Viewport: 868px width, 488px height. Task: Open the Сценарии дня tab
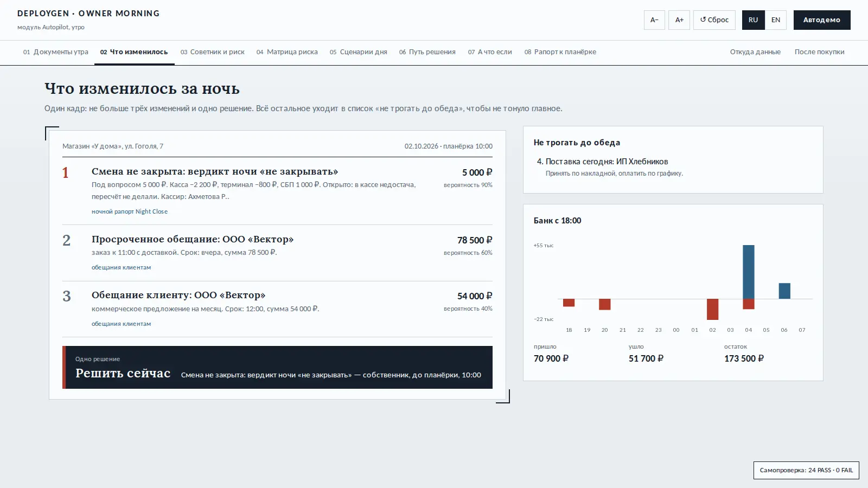[359, 52]
